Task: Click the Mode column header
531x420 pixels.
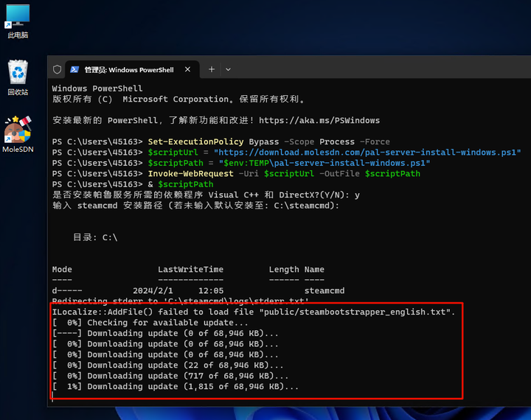Action: pos(62,270)
